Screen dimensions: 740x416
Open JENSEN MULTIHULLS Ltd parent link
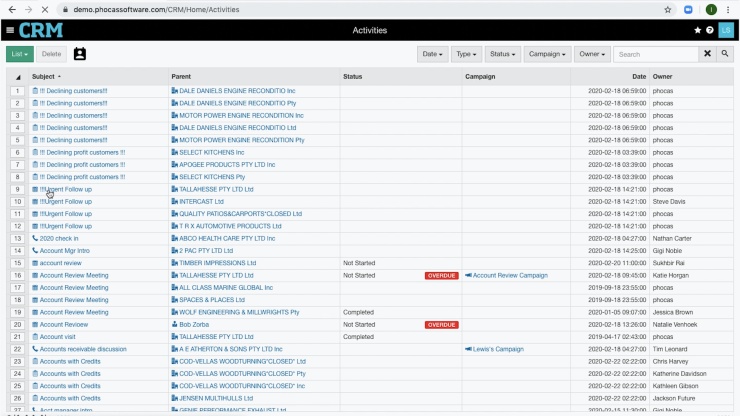(x=216, y=398)
